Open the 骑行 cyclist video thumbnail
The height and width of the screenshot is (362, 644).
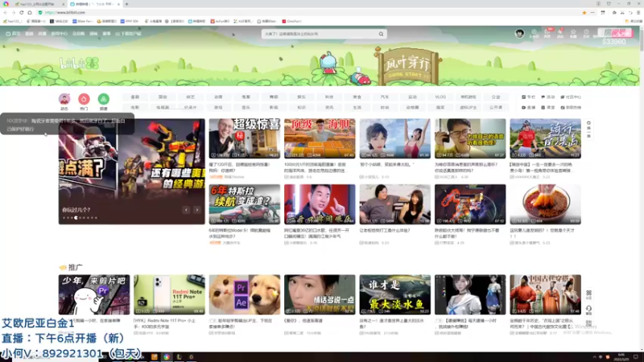(x=546, y=138)
